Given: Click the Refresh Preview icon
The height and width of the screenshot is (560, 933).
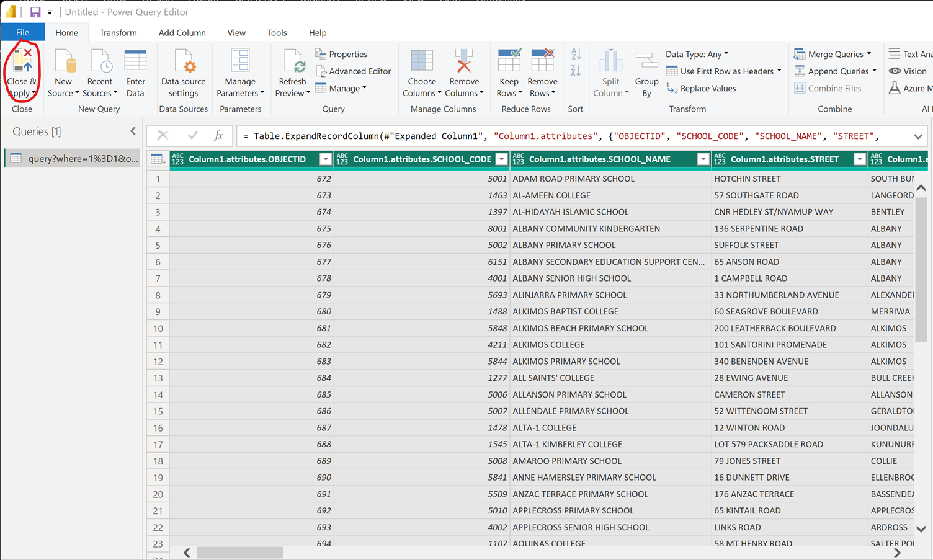Looking at the screenshot, I should 293,61.
